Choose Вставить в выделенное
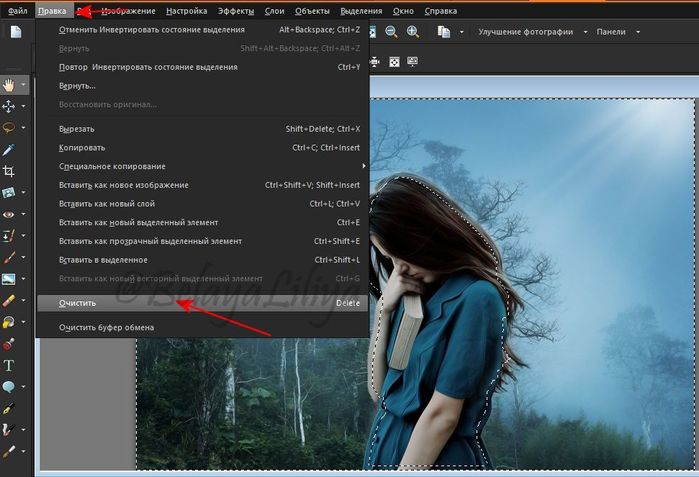 (x=203, y=260)
